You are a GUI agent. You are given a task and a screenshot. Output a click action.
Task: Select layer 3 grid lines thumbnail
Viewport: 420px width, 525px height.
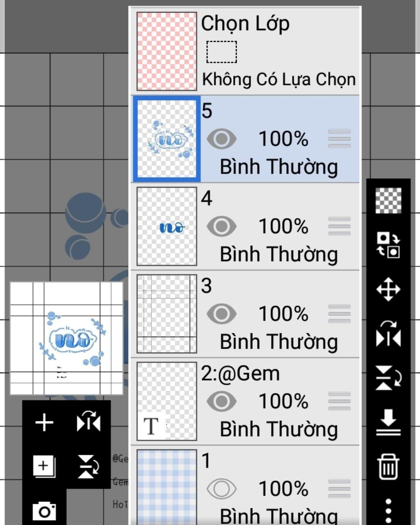tap(167, 314)
